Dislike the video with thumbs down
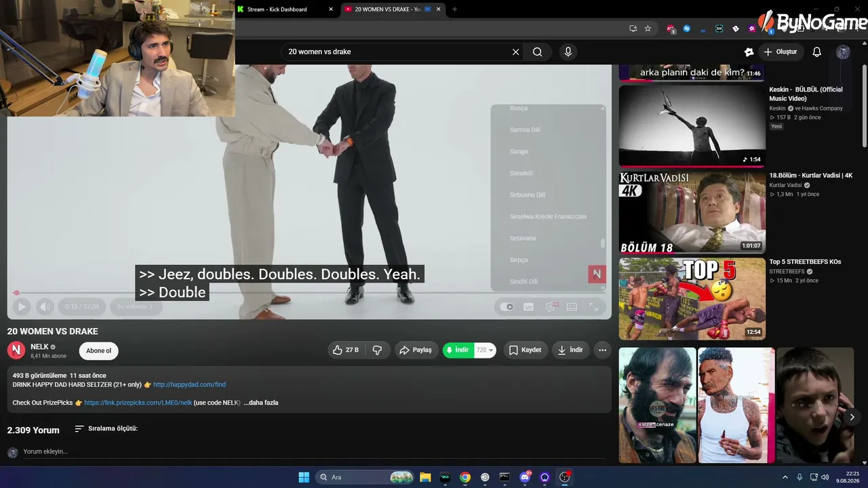The height and width of the screenshot is (488, 868). click(x=378, y=350)
